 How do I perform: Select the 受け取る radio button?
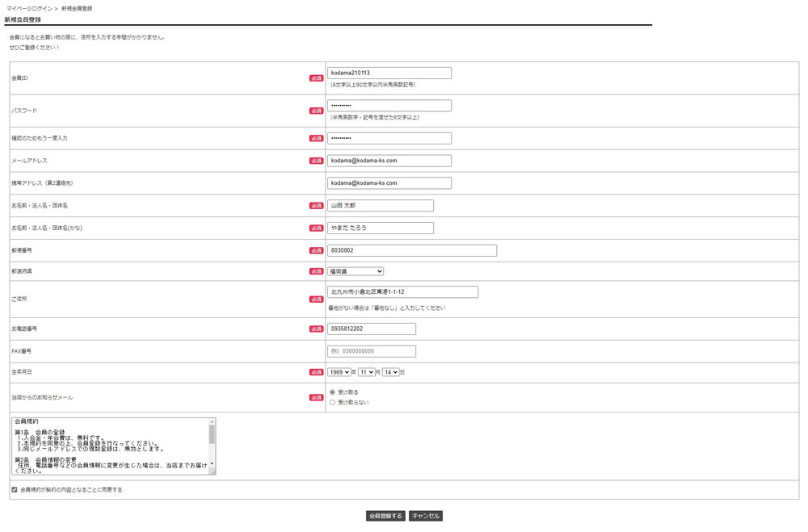click(332, 392)
